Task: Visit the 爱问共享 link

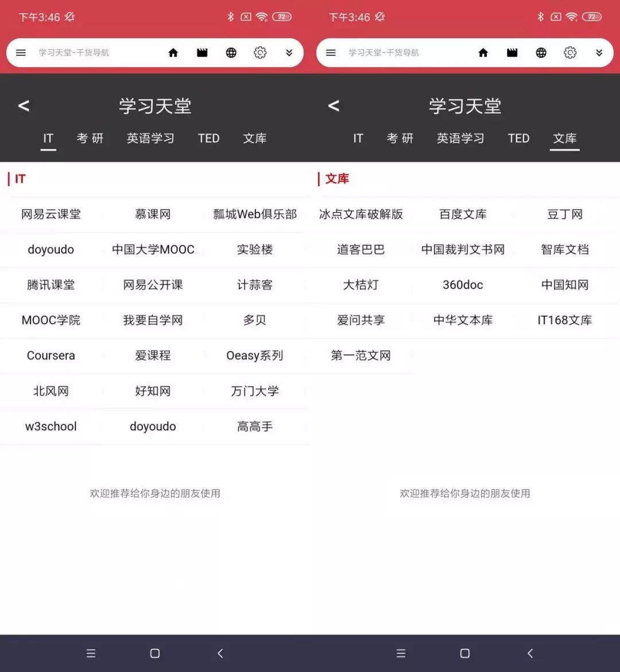Action: point(361,320)
